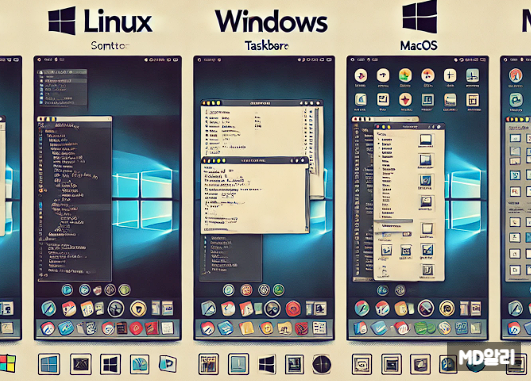Open the landscape photo icon on MacOS desktop
The height and width of the screenshot is (381, 531).
click(x=450, y=100)
